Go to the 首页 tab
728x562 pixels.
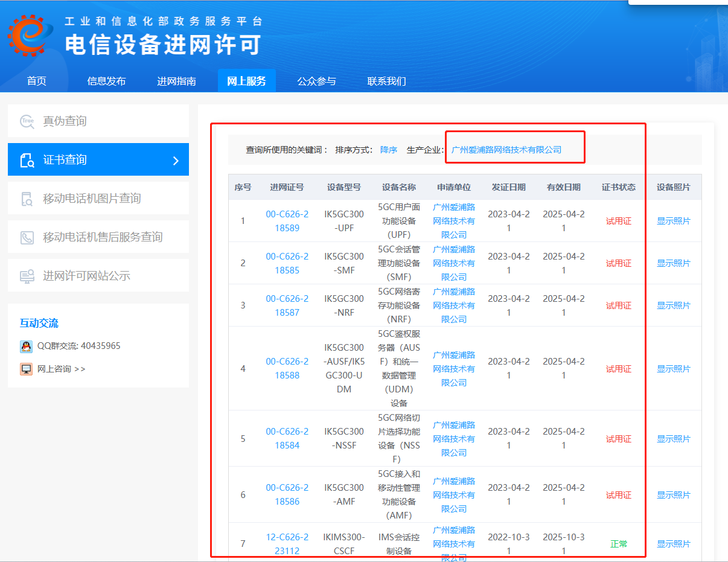tap(37, 81)
